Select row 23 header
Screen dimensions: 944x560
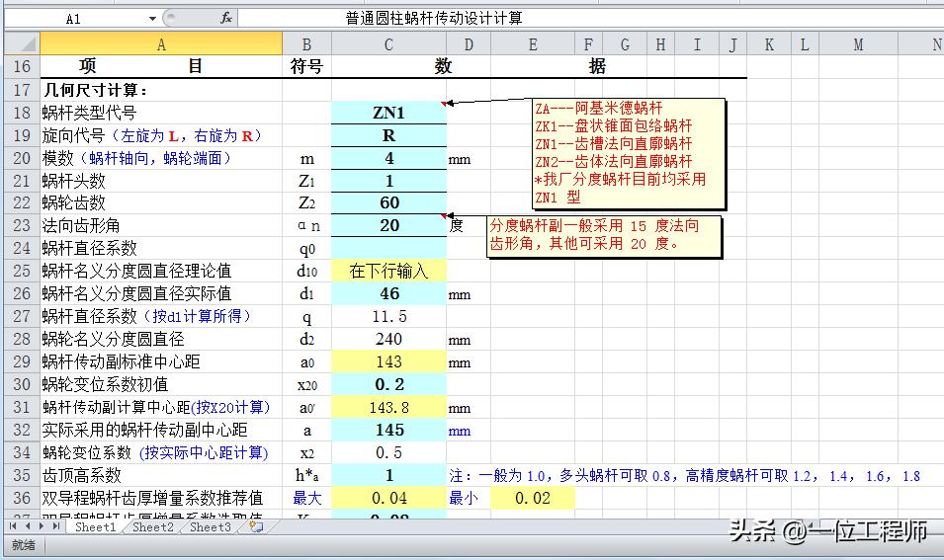(x=22, y=225)
